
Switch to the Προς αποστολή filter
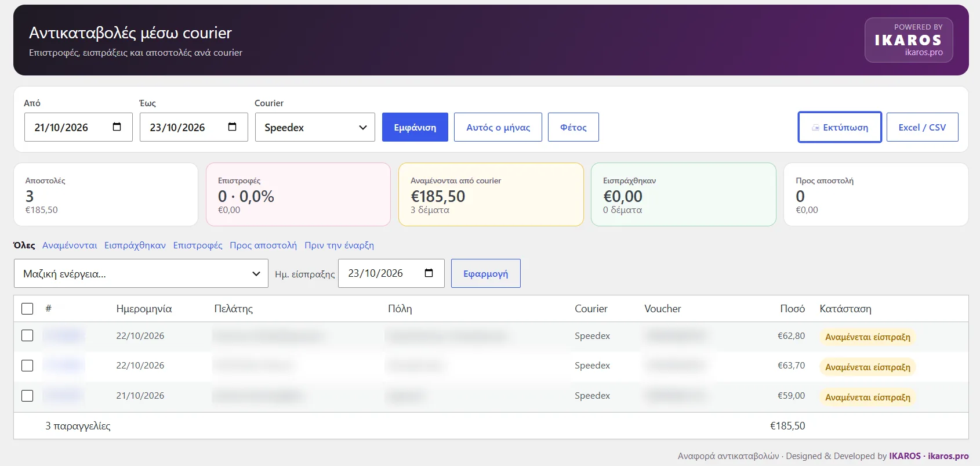(x=263, y=245)
